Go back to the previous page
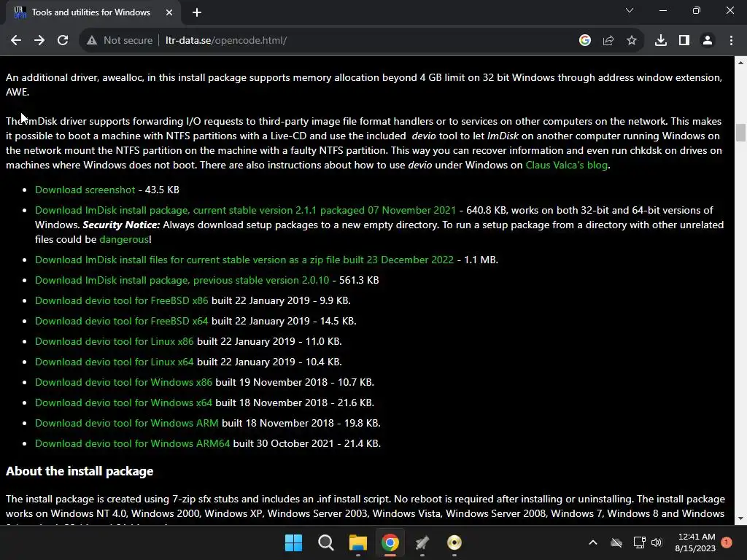This screenshot has height=560, width=747. point(16,41)
